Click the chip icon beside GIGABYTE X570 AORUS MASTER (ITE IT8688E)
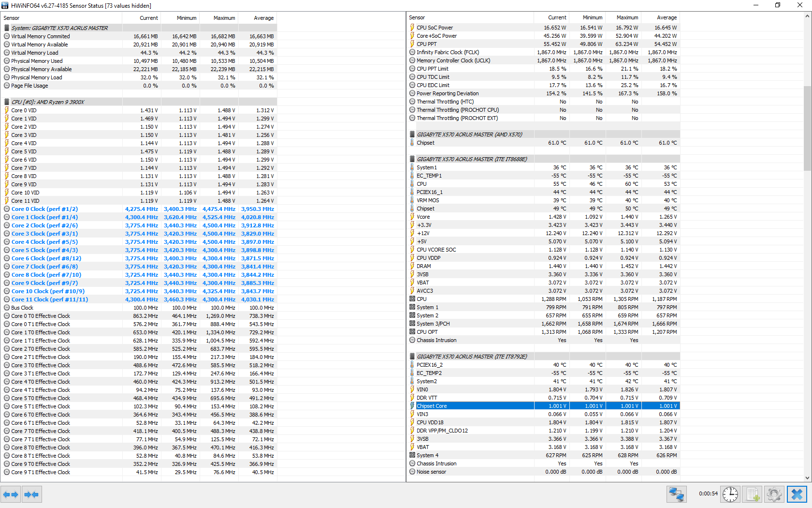The image size is (812, 508). click(x=412, y=159)
